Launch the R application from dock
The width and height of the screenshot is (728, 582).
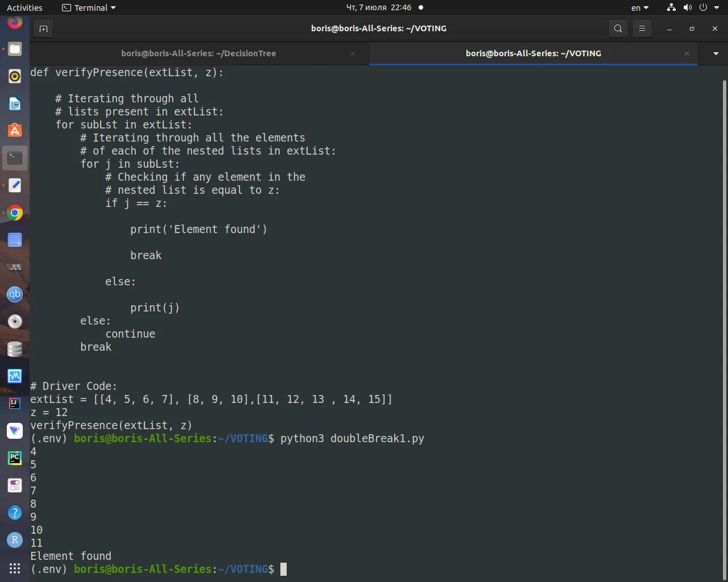[15, 540]
